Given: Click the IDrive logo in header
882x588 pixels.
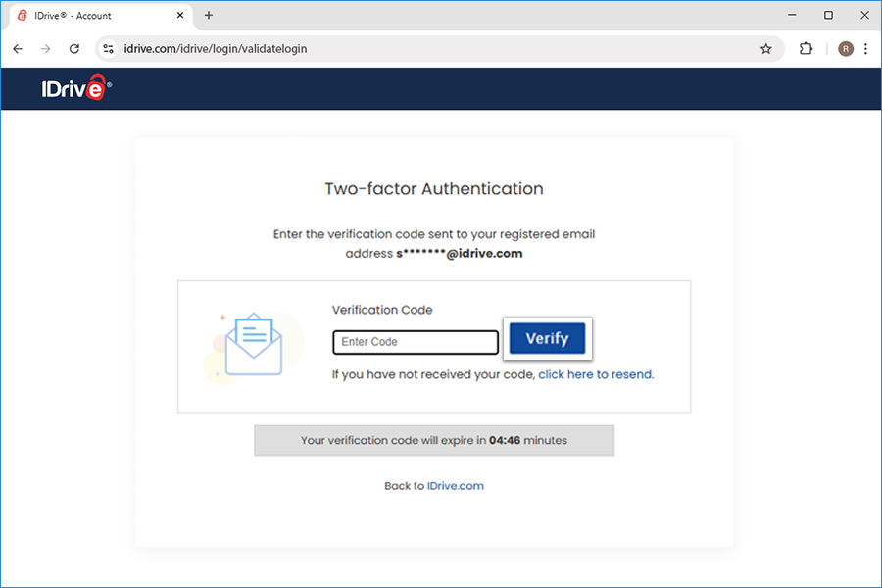Looking at the screenshot, I should pos(76,88).
